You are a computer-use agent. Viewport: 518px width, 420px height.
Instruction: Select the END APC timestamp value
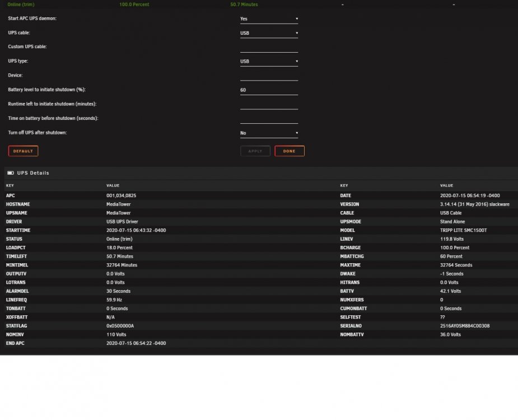(136, 343)
